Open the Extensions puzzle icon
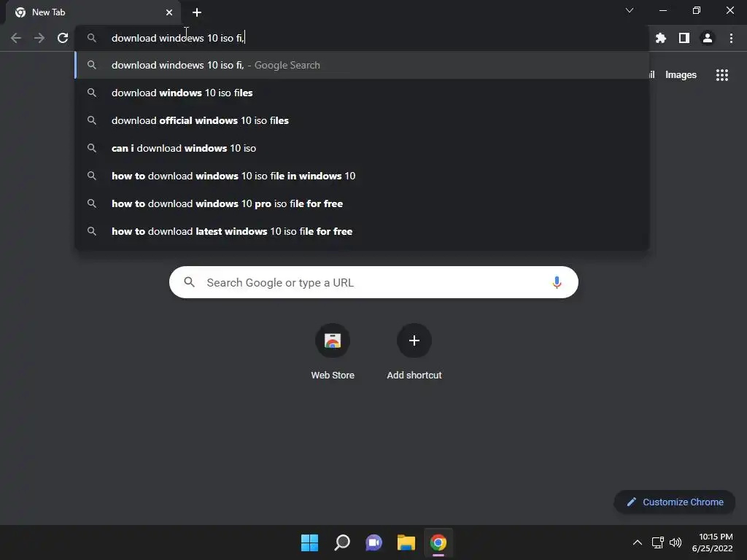 661,38
